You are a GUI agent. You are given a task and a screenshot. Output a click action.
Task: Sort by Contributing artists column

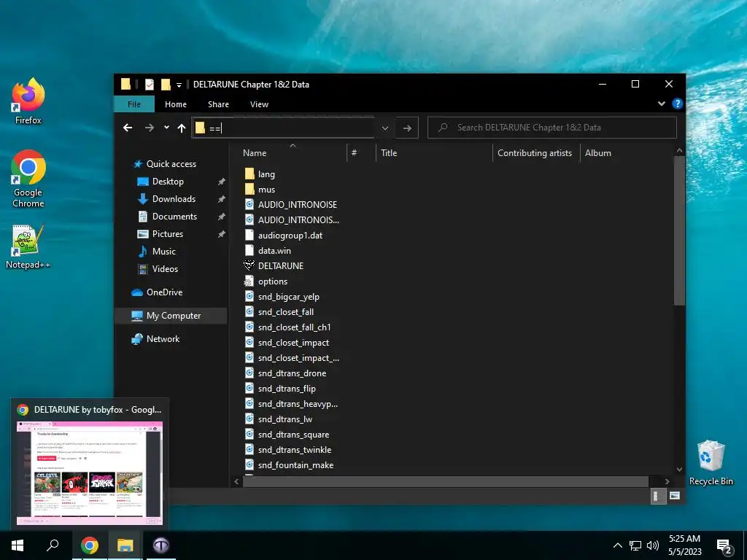pyautogui.click(x=536, y=153)
